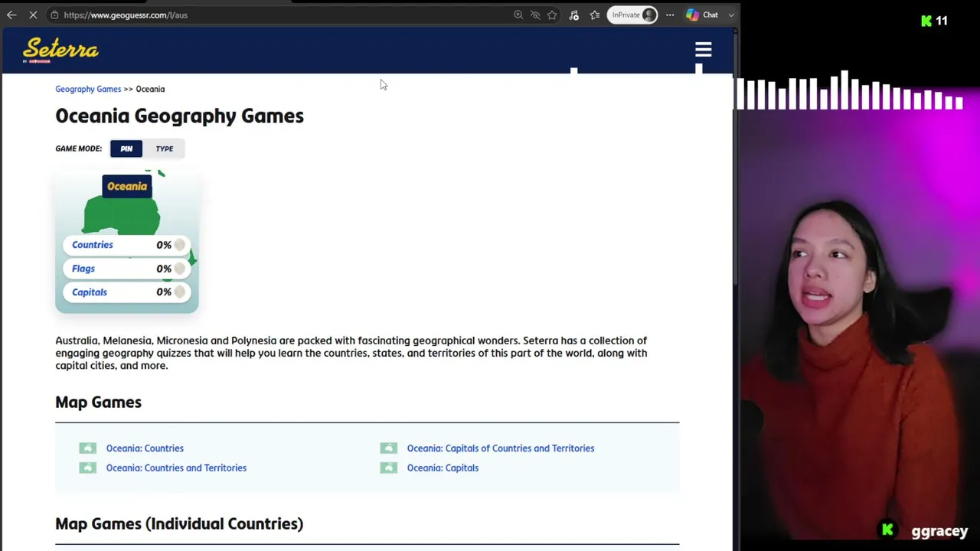Open the Seterra hamburger menu
This screenshot has width=980, height=551.
[704, 51]
